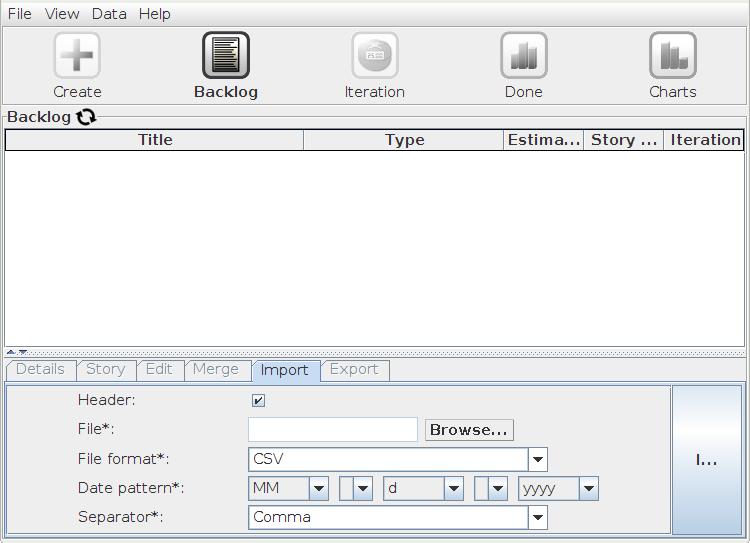750x543 pixels.
Task: Click the Create plus icon
Action: 77,55
